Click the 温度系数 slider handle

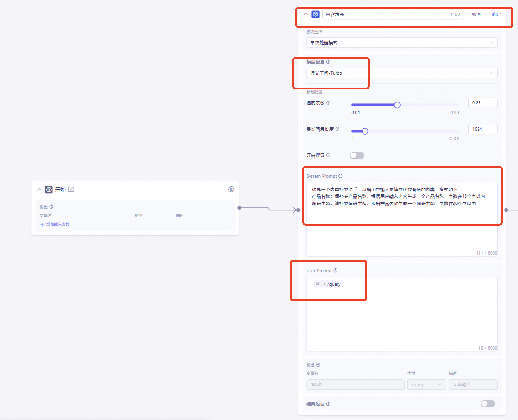397,105
